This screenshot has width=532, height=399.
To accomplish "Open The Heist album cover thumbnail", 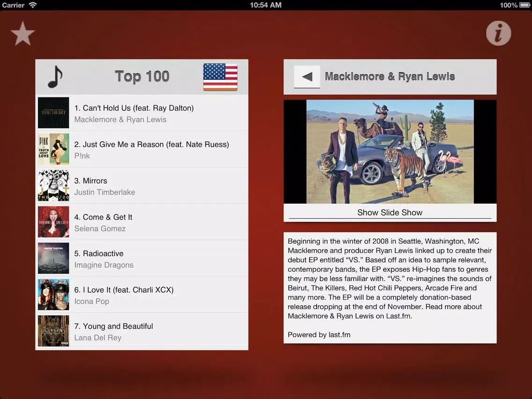I will coord(53,113).
